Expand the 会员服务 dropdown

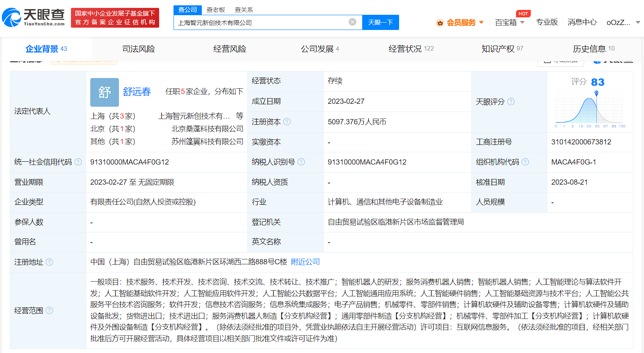coord(481,23)
